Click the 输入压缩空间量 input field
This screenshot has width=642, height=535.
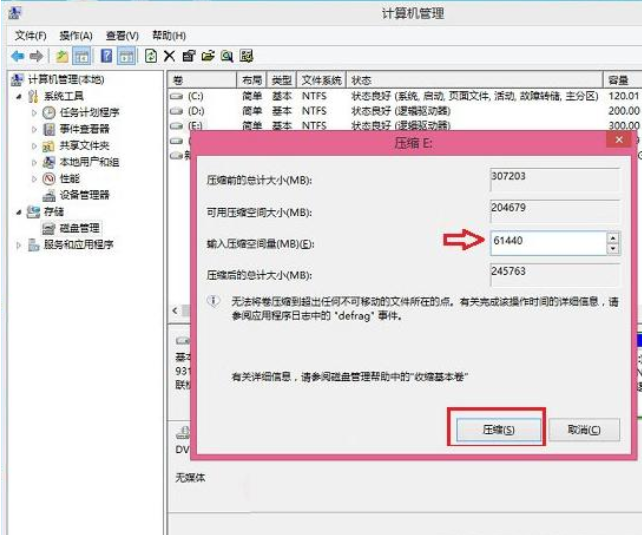click(x=546, y=242)
